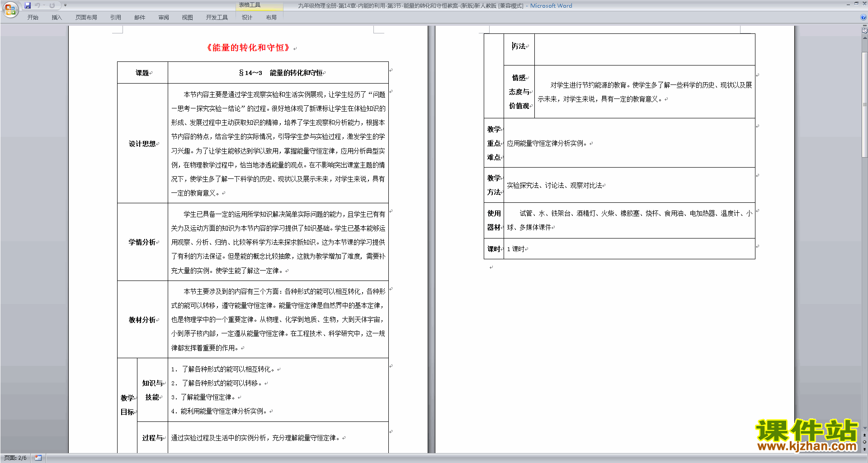
Task: Click the 学情分析 row label
Action: point(142,242)
